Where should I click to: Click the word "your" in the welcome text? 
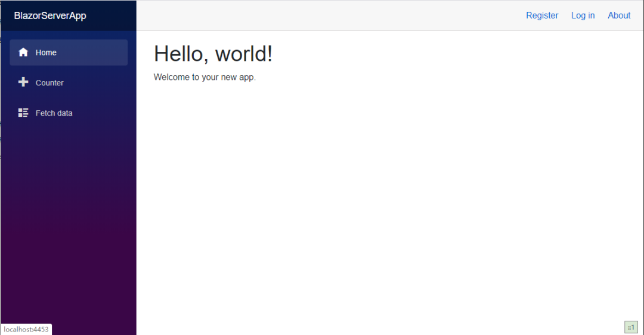point(210,77)
